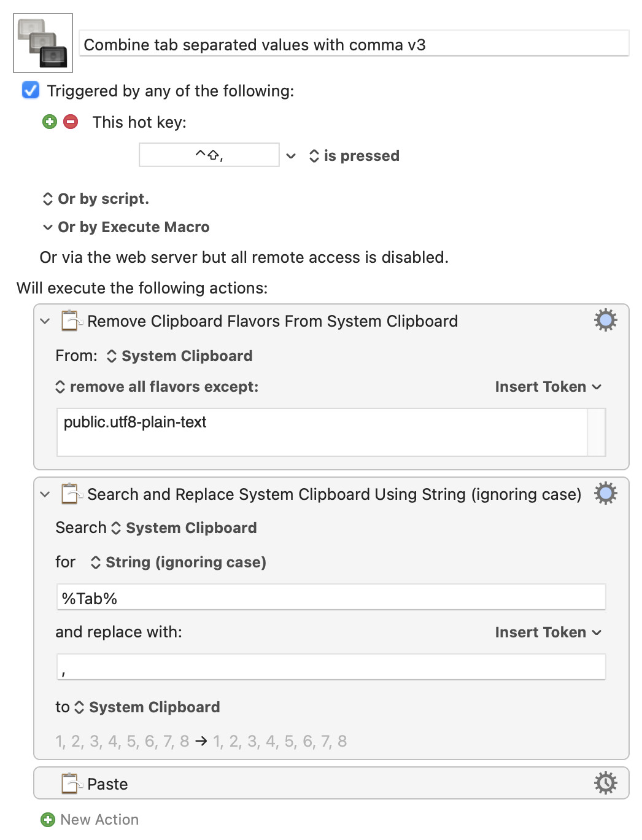Click the green plus beside New Action
The height and width of the screenshot is (840, 642).
click(48, 820)
